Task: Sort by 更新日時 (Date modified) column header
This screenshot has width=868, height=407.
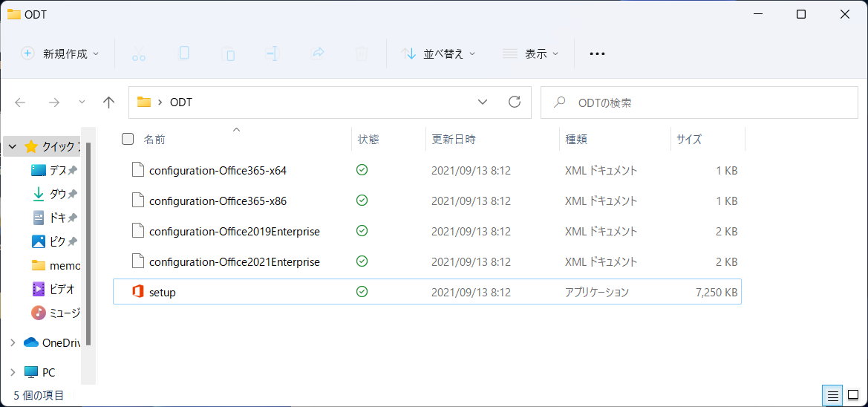Action: (454, 140)
